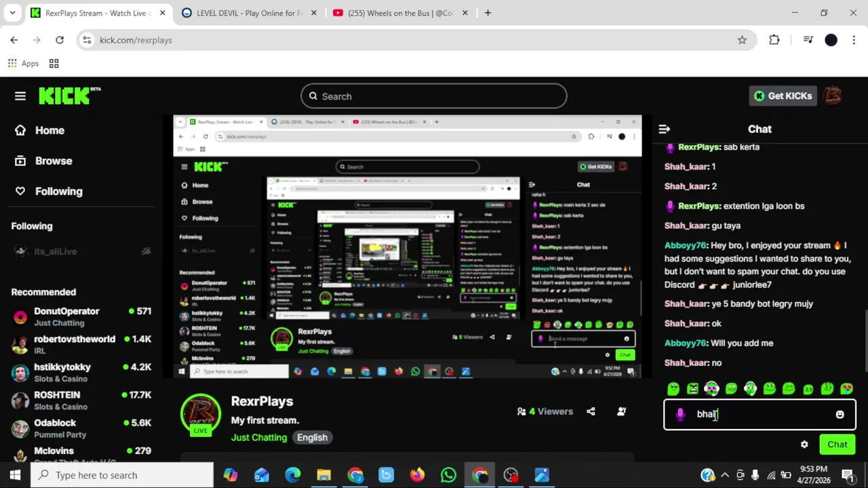This screenshot has width=868, height=488.
Task: Open the emoji picker in chat input
Action: (840, 414)
